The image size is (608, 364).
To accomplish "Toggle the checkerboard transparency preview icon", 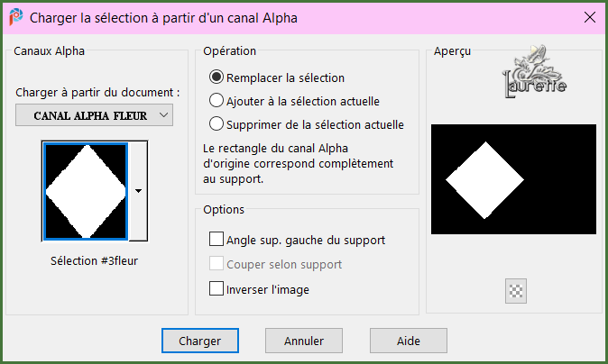I will pos(517,290).
